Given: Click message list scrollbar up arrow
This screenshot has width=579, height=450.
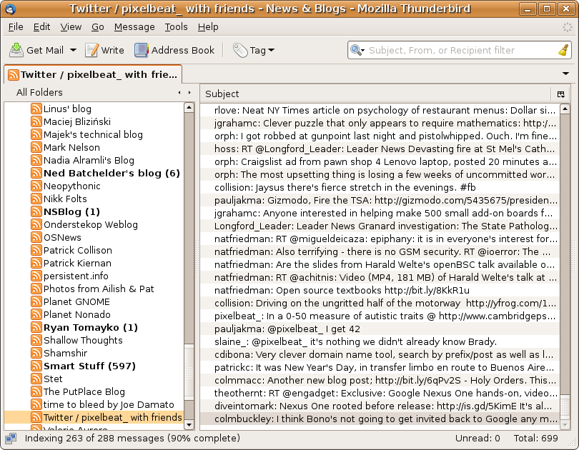Looking at the screenshot, I should [565, 109].
